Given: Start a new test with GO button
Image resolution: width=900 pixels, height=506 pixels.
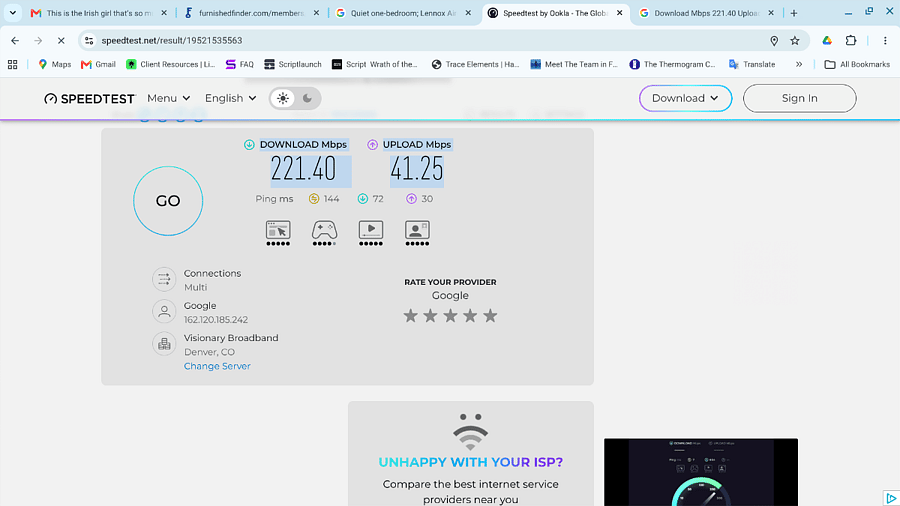Looking at the screenshot, I should (x=168, y=201).
